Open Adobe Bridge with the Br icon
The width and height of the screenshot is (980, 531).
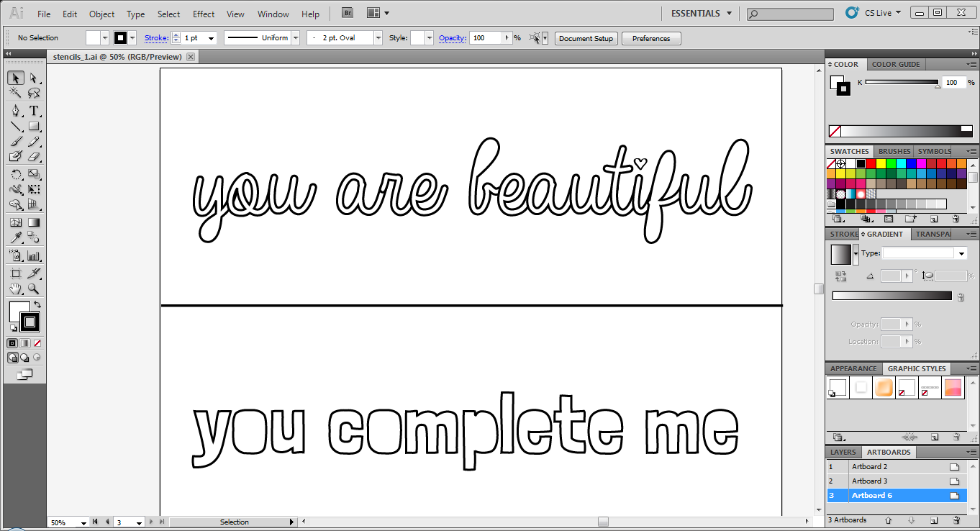(348, 13)
